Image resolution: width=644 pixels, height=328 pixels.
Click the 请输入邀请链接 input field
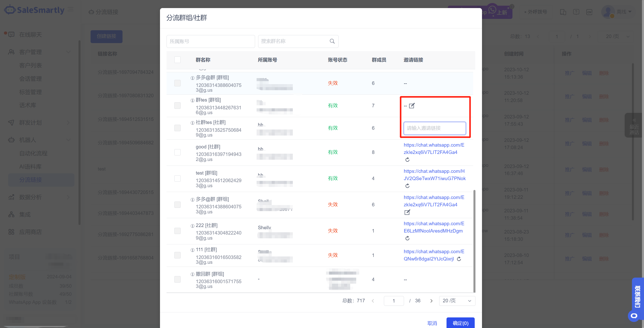coord(434,128)
